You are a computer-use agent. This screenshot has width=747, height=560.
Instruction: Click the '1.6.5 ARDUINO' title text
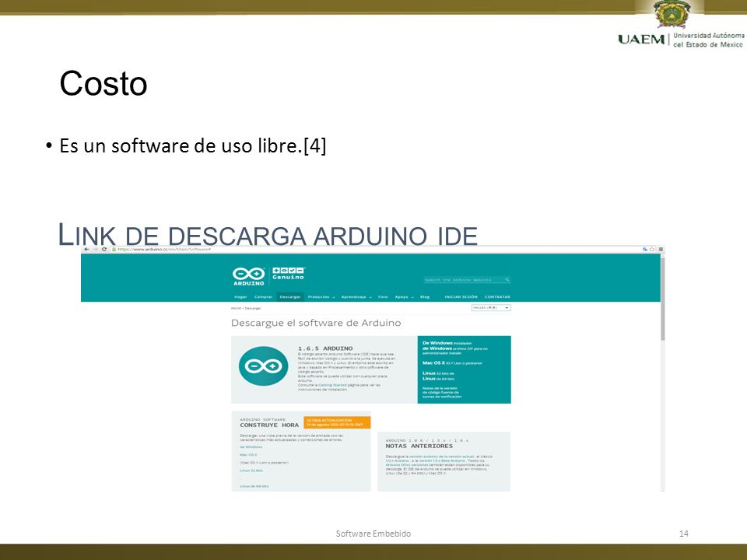pyautogui.click(x=325, y=348)
